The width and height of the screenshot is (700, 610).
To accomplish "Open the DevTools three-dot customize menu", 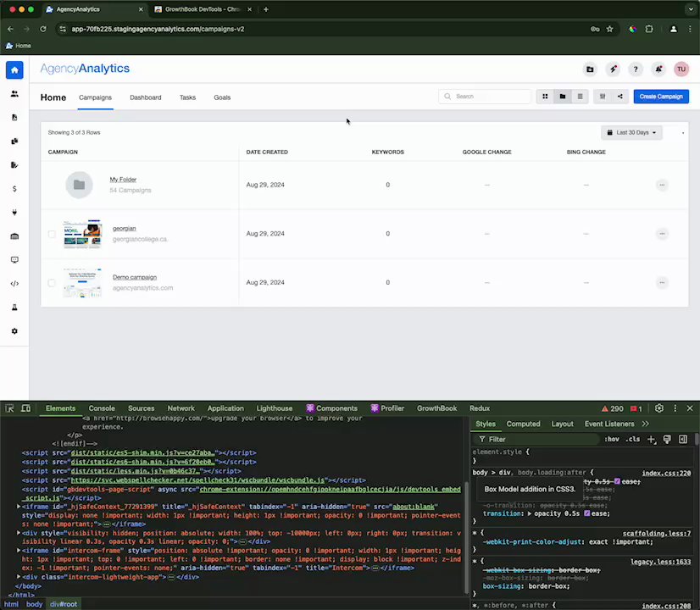I will (675, 408).
